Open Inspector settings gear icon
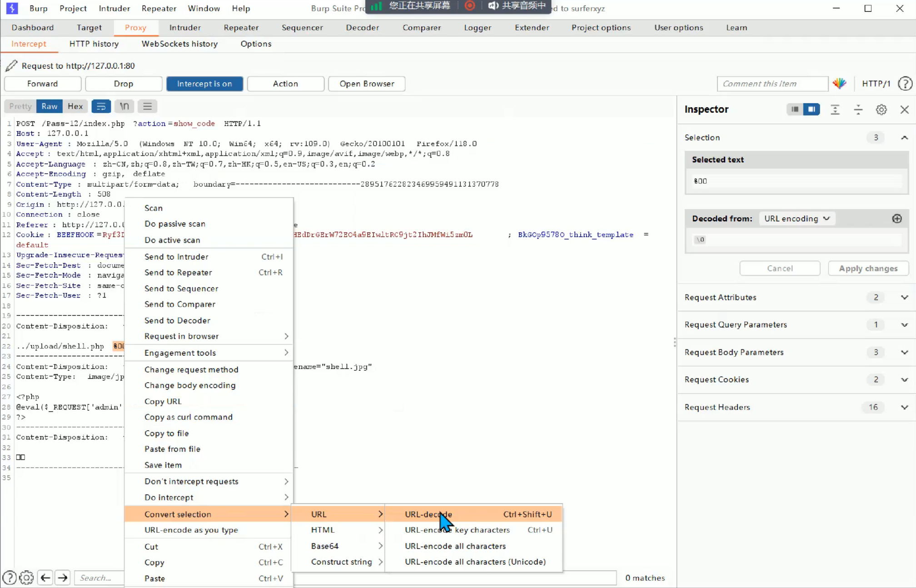The width and height of the screenshot is (916, 588). 881,110
